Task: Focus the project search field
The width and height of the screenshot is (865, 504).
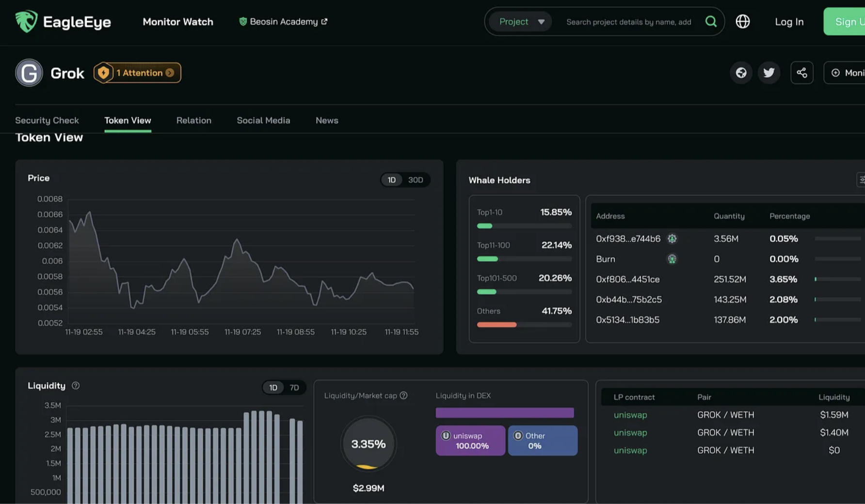Action: click(x=629, y=22)
